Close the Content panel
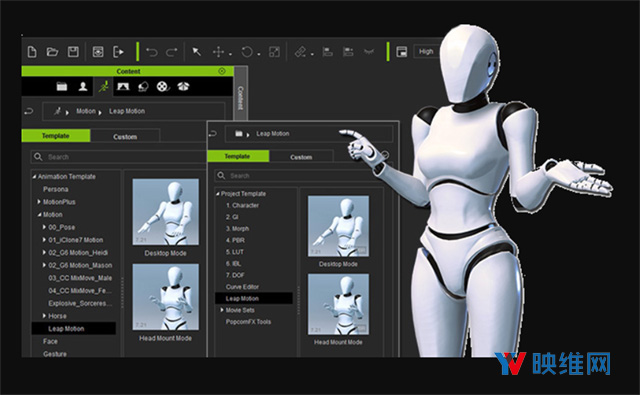The height and width of the screenshot is (395, 640). tap(222, 71)
